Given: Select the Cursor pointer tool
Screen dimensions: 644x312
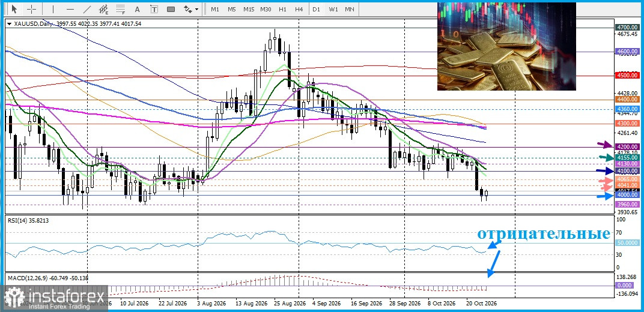Looking at the screenshot, I should pyautogui.click(x=14, y=9).
